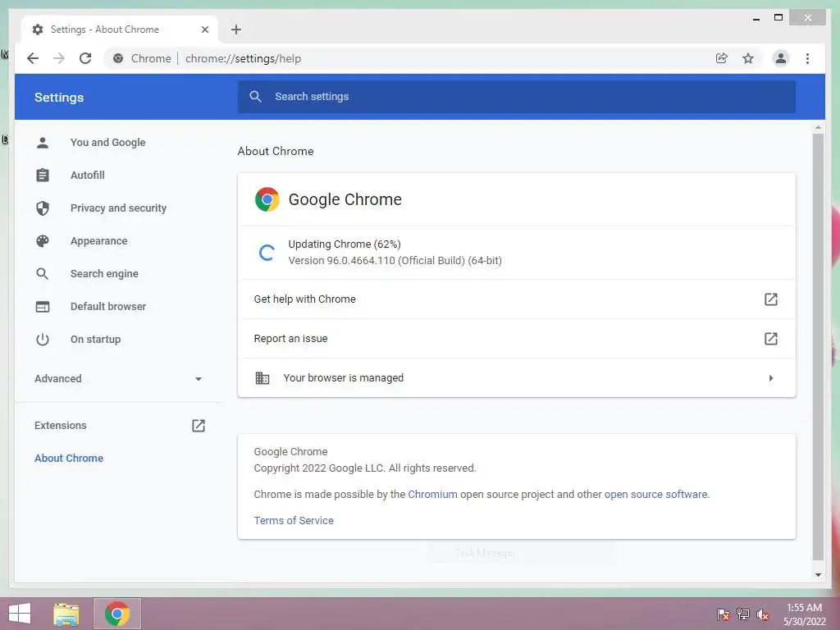Open File Explorer from the taskbar
840x630 pixels.
coord(66,614)
